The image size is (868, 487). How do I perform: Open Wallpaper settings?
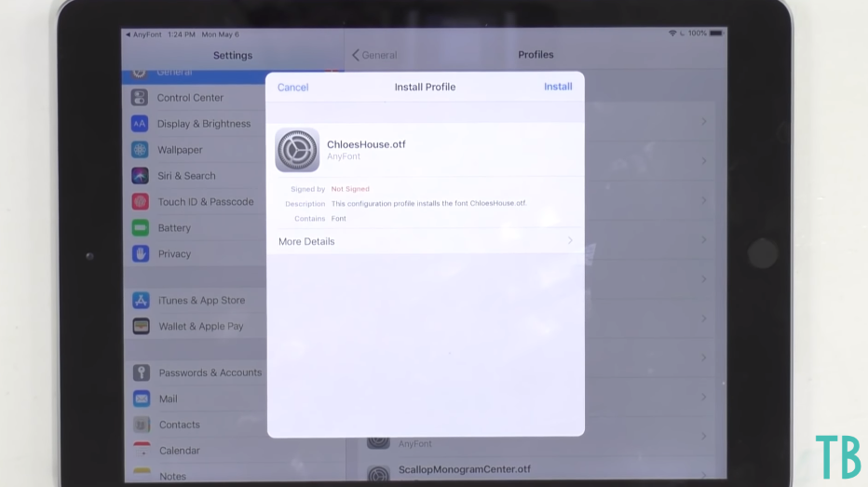[196, 150]
